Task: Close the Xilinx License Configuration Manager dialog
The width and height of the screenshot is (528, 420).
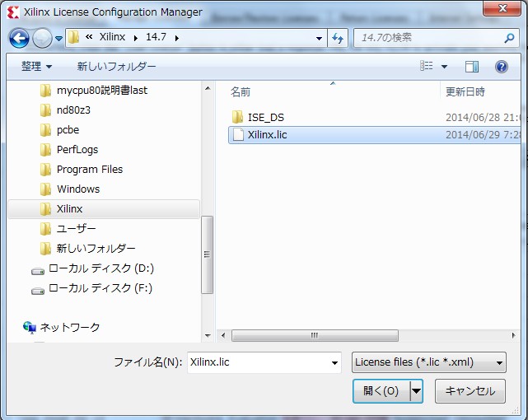Action: (x=502, y=8)
